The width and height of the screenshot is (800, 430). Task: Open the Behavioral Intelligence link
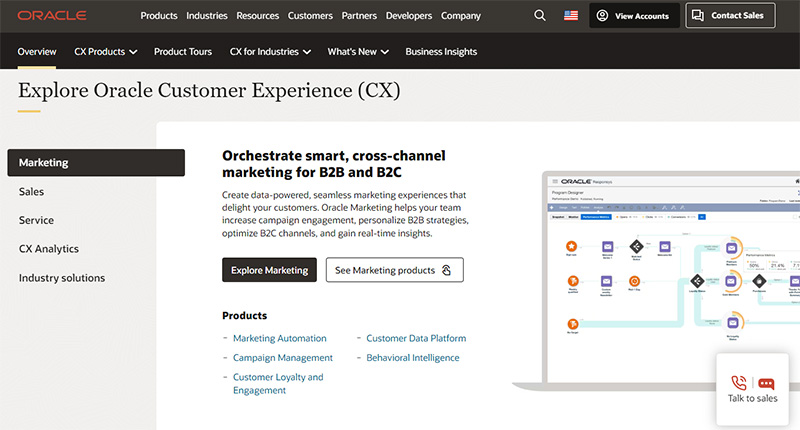(x=413, y=358)
